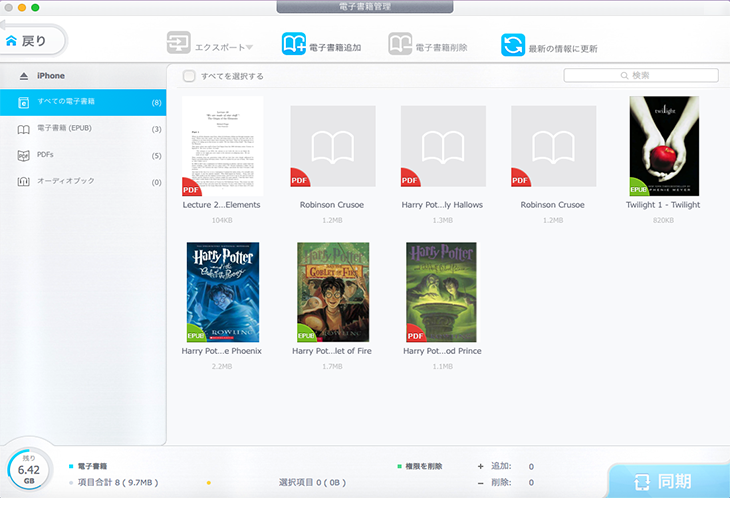
Task: Click the PDF badge on Lecture 2 thumbnail
Action: 190,188
